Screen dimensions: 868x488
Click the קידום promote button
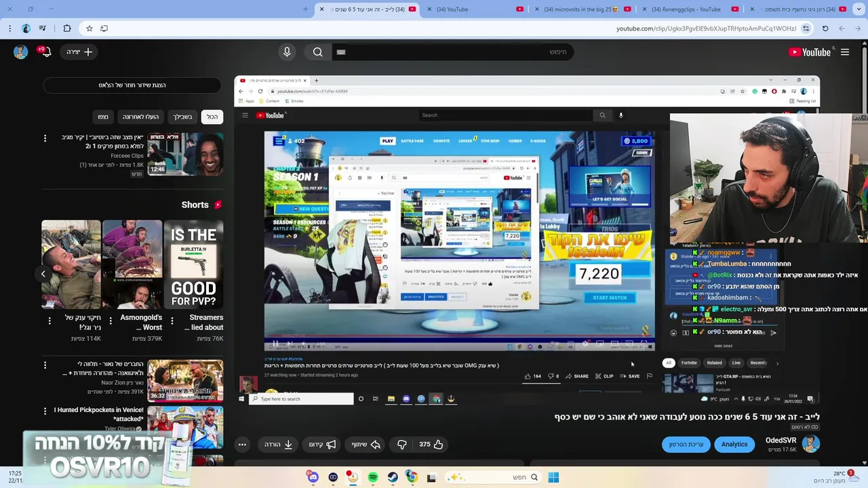(x=322, y=445)
